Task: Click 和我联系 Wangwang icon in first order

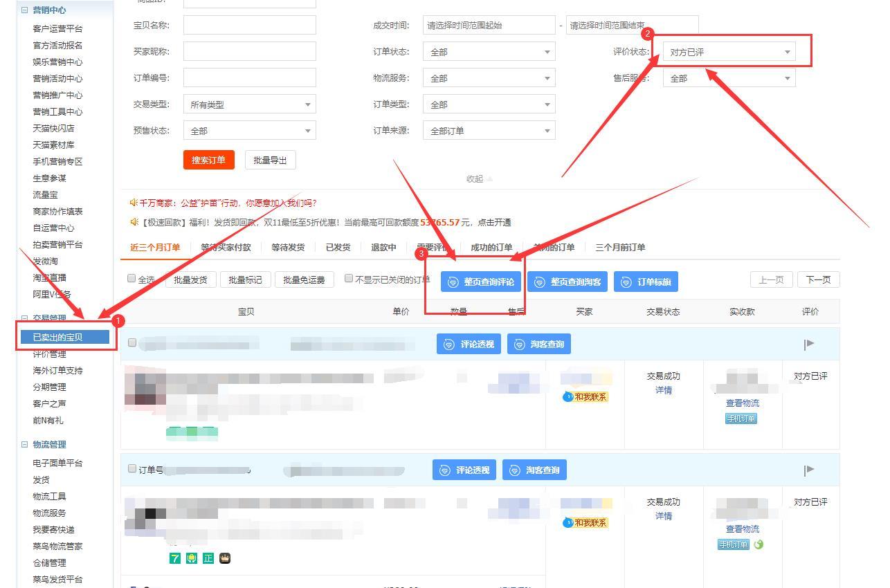Action: coord(585,397)
